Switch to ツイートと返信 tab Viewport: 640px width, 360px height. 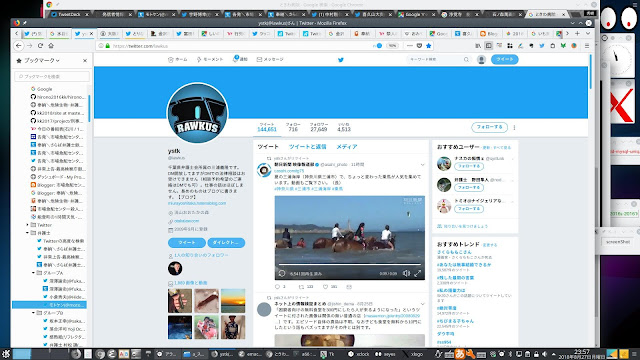[x=307, y=147]
